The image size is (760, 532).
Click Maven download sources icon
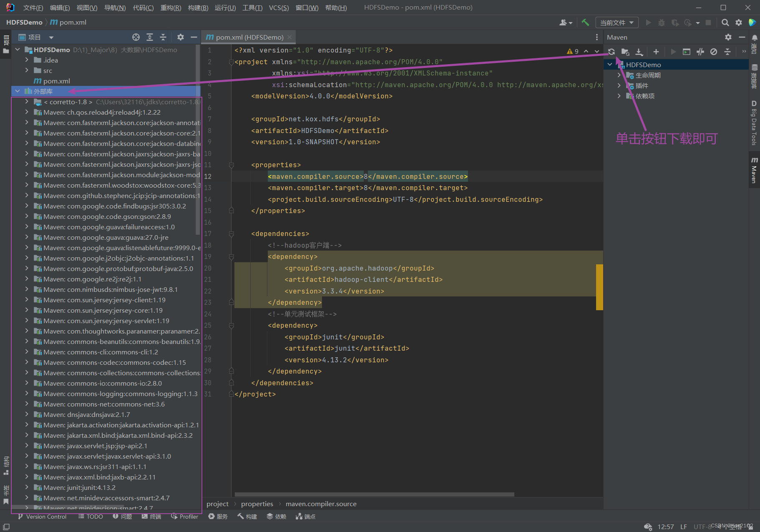coord(639,52)
